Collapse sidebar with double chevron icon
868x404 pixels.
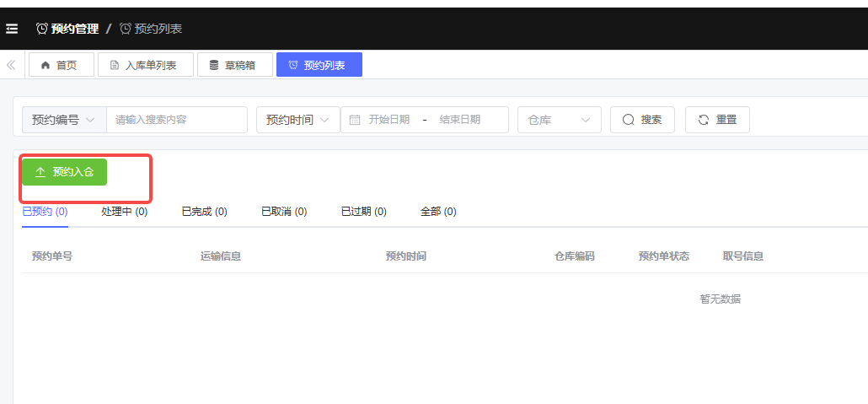pyautogui.click(x=12, y=65)
